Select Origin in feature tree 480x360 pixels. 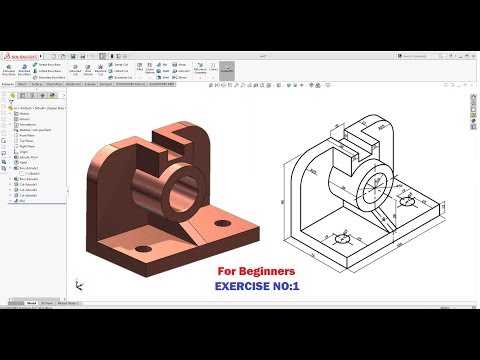(21, 152)
